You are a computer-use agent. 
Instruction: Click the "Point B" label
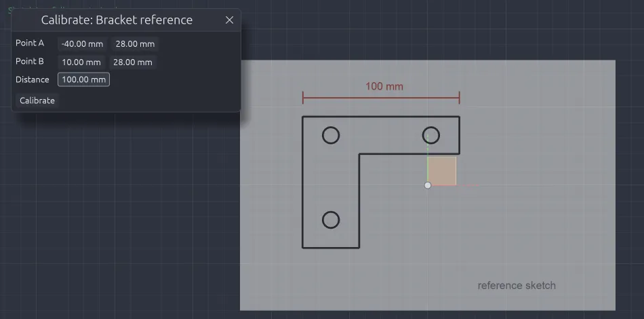pyautogui.click(x=30, y=61)
